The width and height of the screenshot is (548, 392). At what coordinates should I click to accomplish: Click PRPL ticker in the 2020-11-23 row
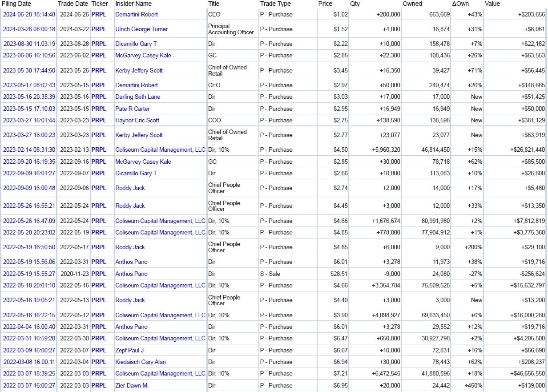pos(99,274)
